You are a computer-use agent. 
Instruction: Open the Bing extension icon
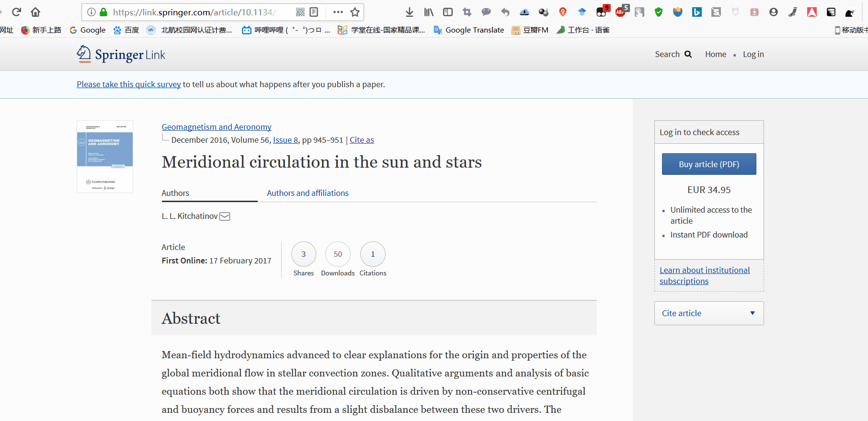697,12
